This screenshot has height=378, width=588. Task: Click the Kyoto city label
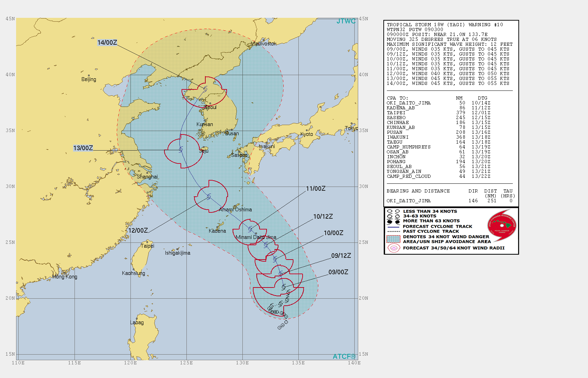click(x=307, y=134)
